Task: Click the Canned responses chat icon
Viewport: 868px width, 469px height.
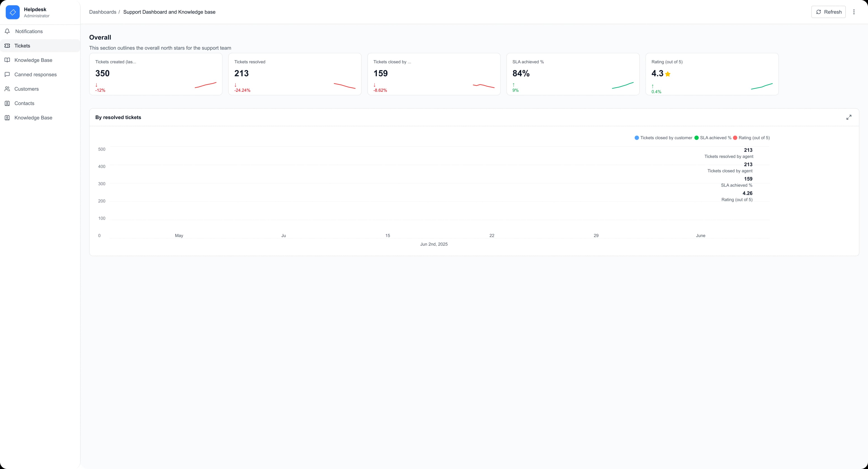Action: pos(7,74)
